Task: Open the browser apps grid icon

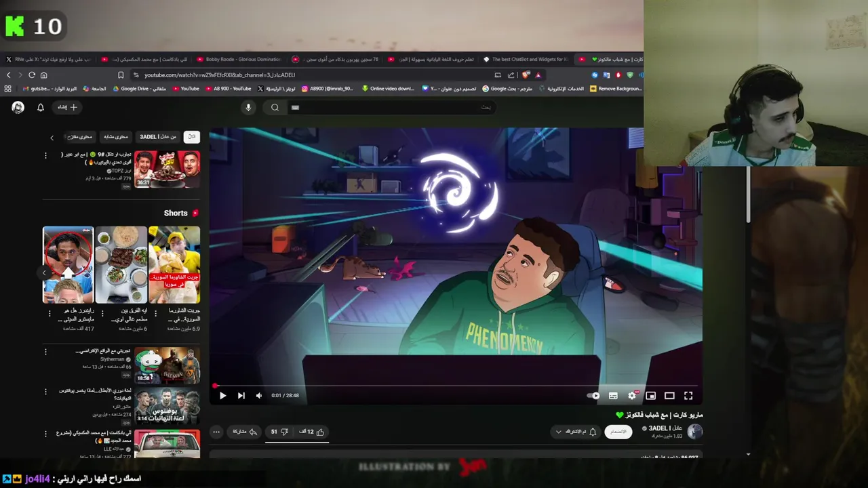Action: coord(7,89)
